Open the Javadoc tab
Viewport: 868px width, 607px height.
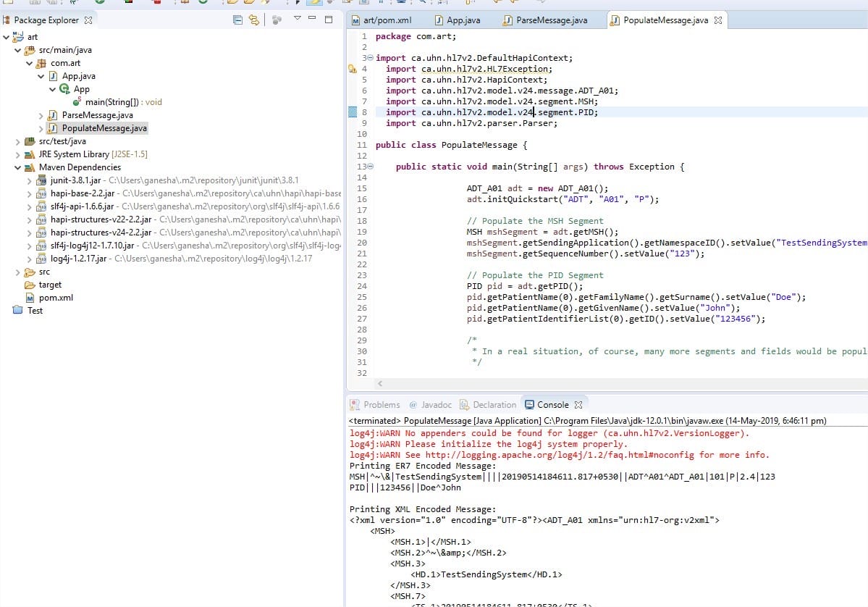tap(431, 405)
